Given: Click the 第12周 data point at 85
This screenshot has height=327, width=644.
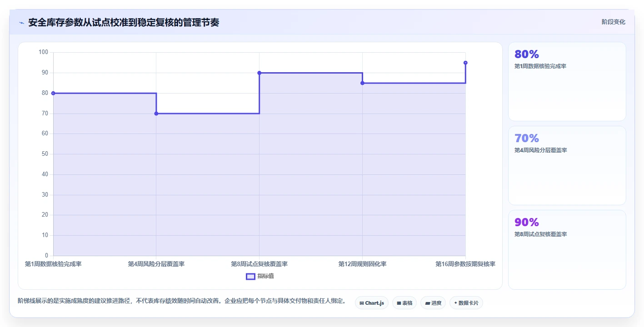Looking at the screenshot, I should click(362, 83).
